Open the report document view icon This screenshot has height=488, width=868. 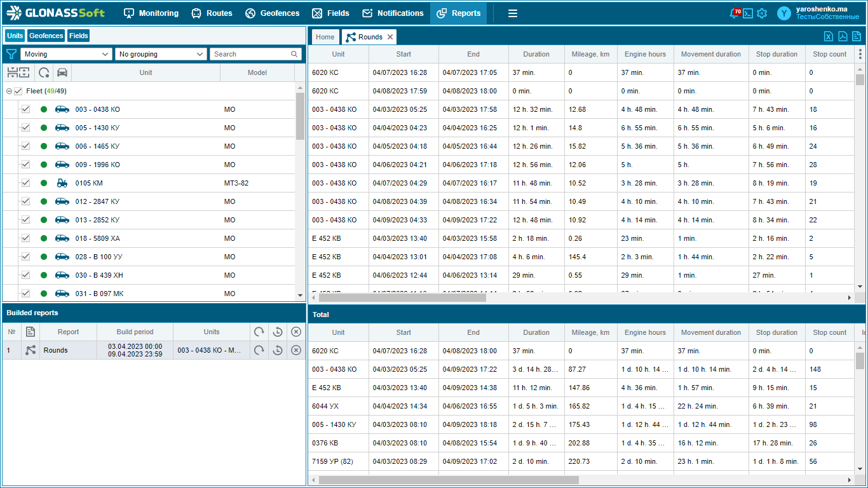coord(857,36)
